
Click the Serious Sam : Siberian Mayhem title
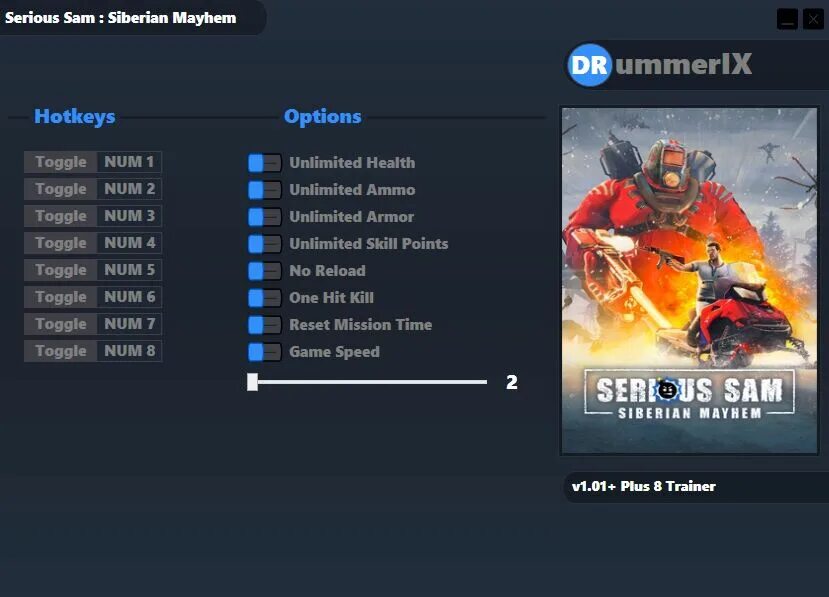(121, 17)
